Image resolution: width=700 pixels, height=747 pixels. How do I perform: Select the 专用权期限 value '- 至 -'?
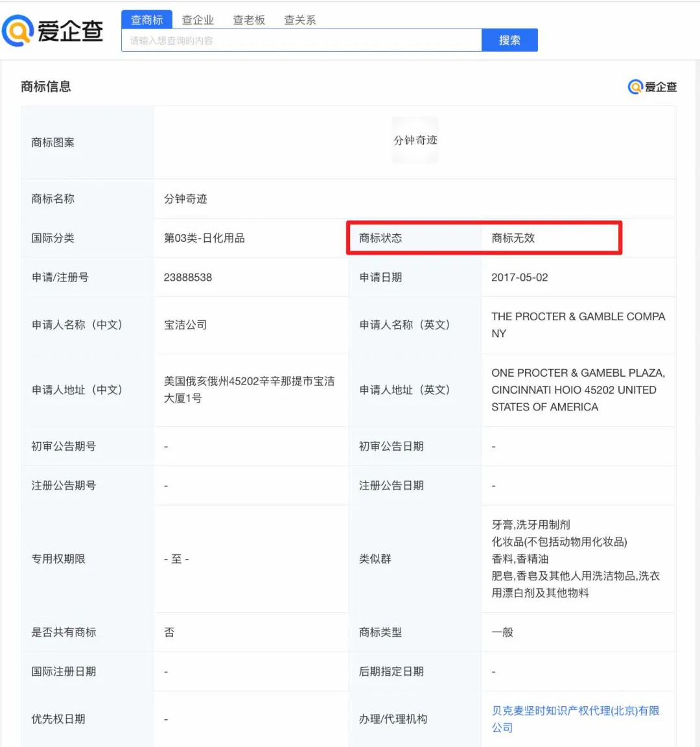176,559
